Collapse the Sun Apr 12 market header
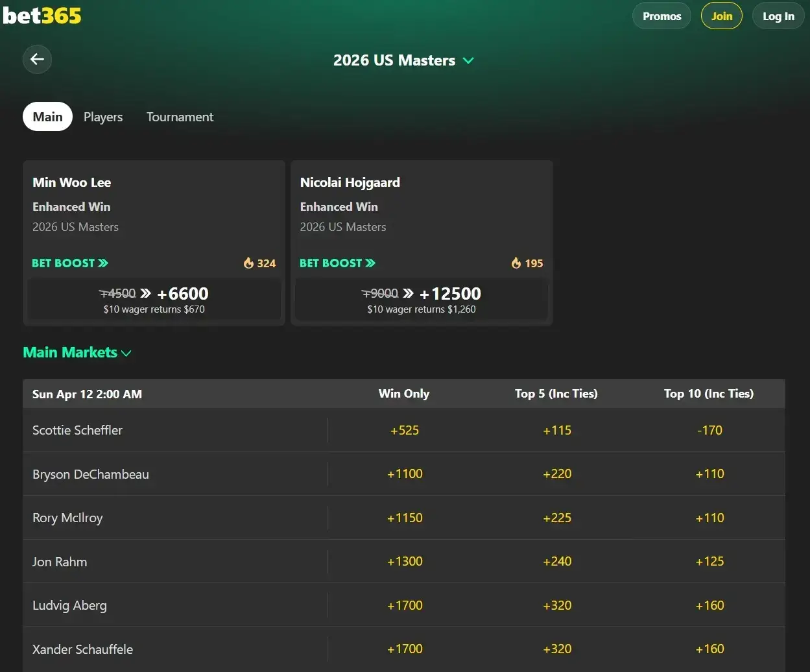The width and height of the screenshot is (810, 672). [87, 393]
